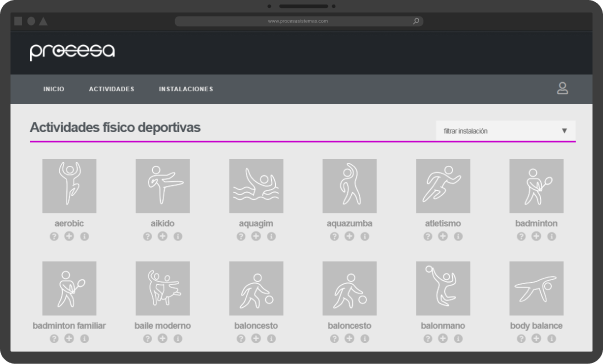Click the plus icon under atletismo
Viewport: 603px width, 364px height.
click(x=443, y=236)
